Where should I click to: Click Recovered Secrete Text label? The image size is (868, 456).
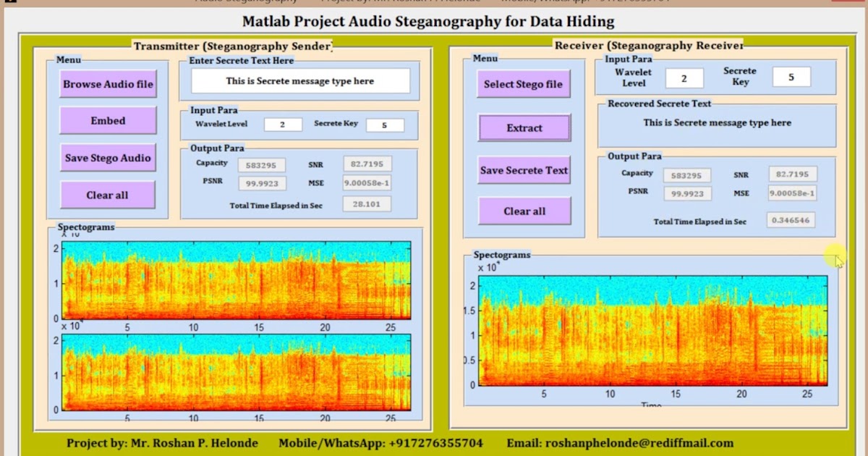point(659,104)
